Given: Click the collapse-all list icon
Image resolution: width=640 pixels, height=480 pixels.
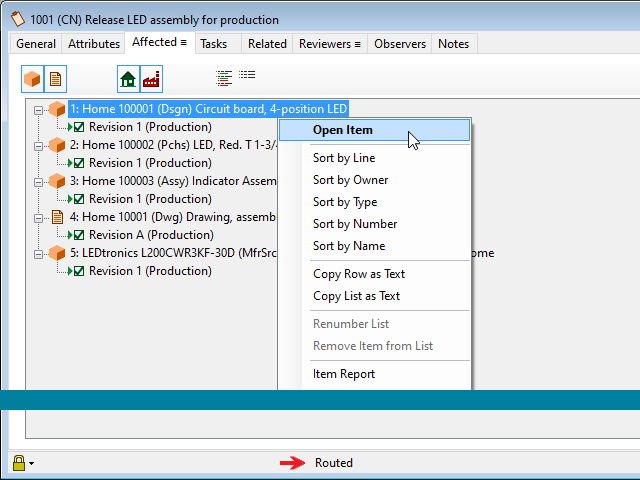Looking at the screenshot, I should (247, 76).
